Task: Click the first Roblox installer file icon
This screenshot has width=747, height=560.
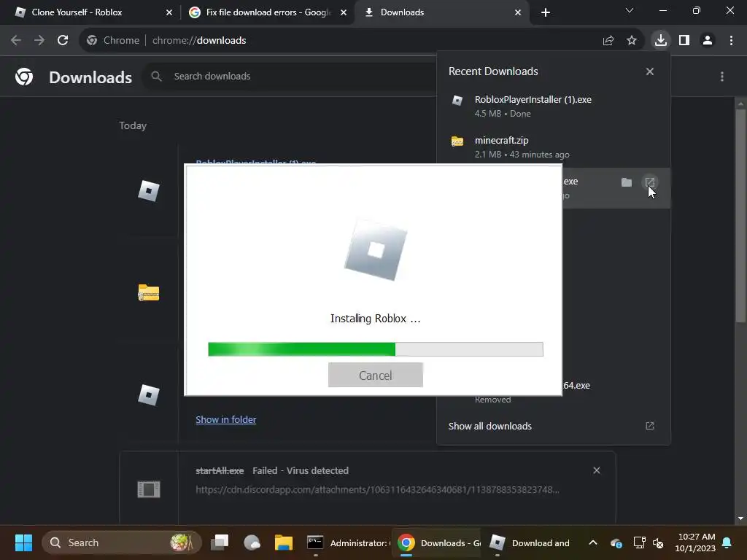Action: click(149, 191)
